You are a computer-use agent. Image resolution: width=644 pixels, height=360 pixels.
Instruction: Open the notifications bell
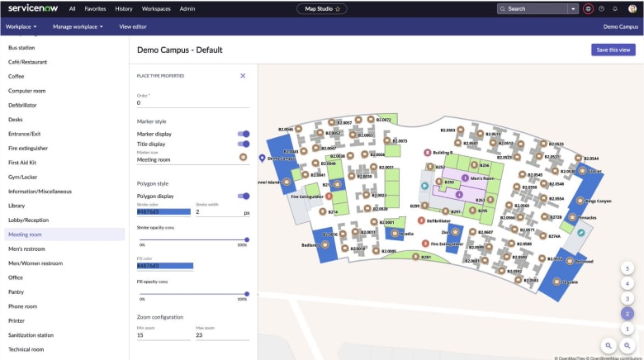[615, 8]
